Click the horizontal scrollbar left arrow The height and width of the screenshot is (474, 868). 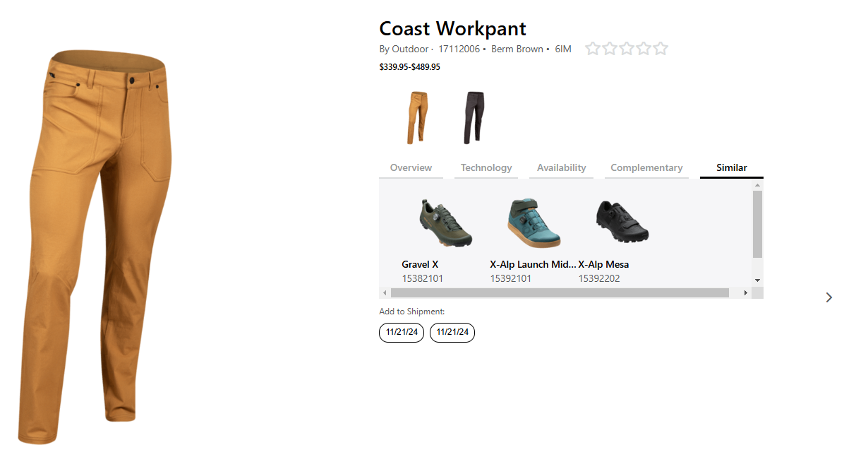coord(385,292)
